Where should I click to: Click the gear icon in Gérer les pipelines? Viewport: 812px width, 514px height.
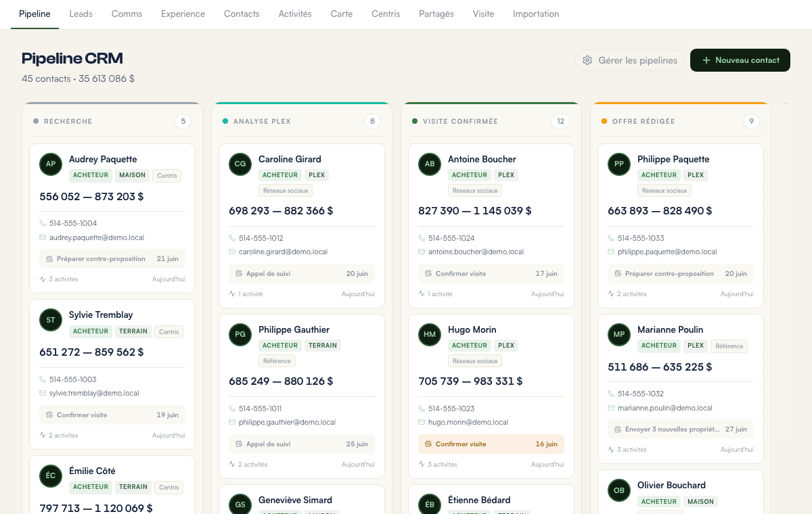tap(587, 60)
